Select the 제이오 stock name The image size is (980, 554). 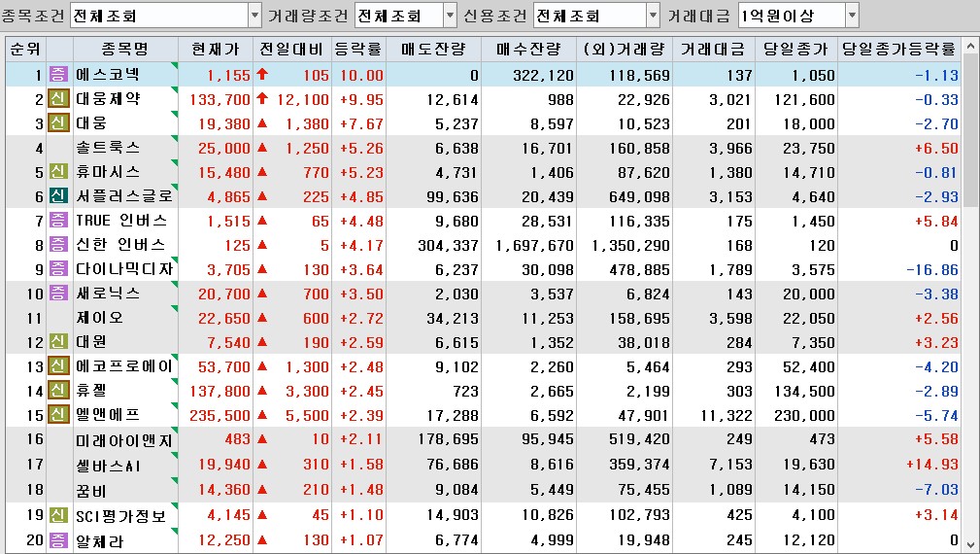99,318
